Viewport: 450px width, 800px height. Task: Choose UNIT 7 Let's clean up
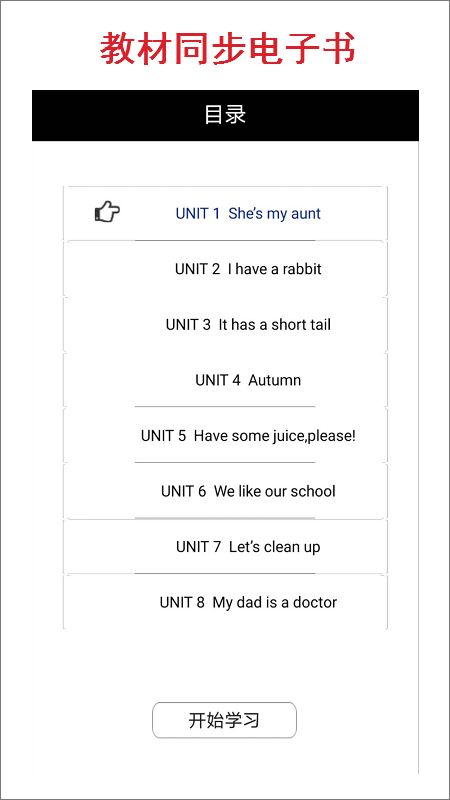[225, 546]
